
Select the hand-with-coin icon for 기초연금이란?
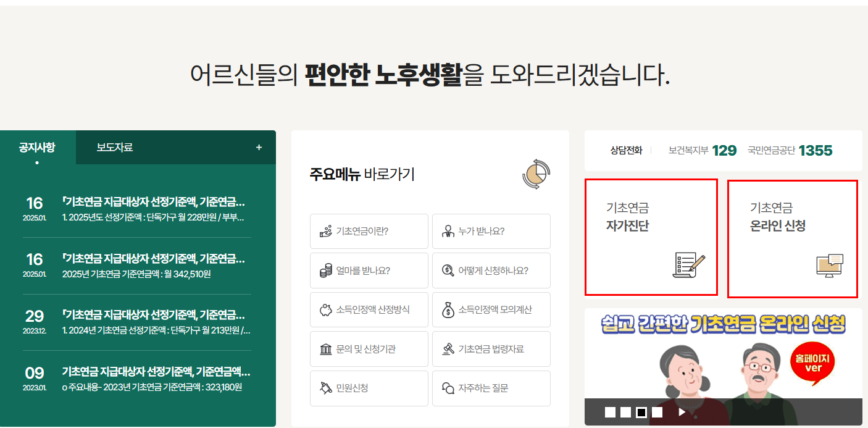[325, 231]
